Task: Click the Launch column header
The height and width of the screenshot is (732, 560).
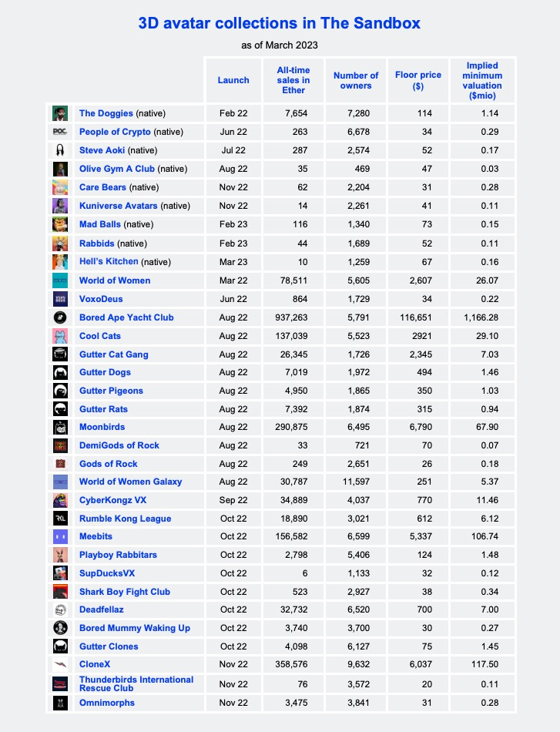Action: pos(233,80)
